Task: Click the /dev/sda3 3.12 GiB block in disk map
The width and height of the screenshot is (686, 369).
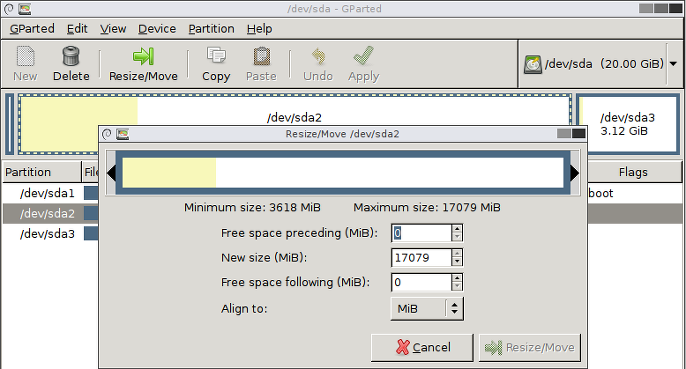Action: pos(628,124)
